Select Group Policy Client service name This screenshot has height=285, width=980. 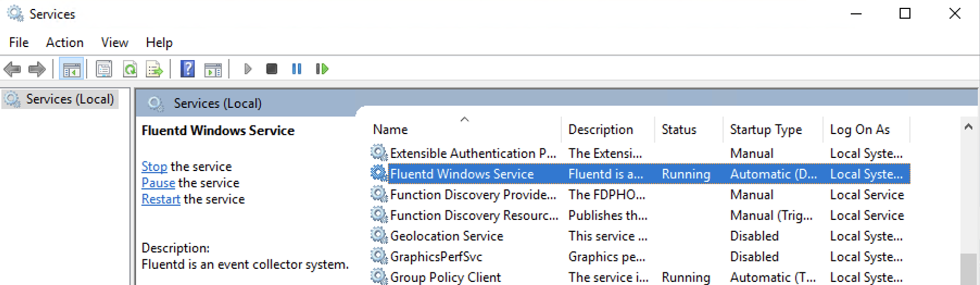445,277
